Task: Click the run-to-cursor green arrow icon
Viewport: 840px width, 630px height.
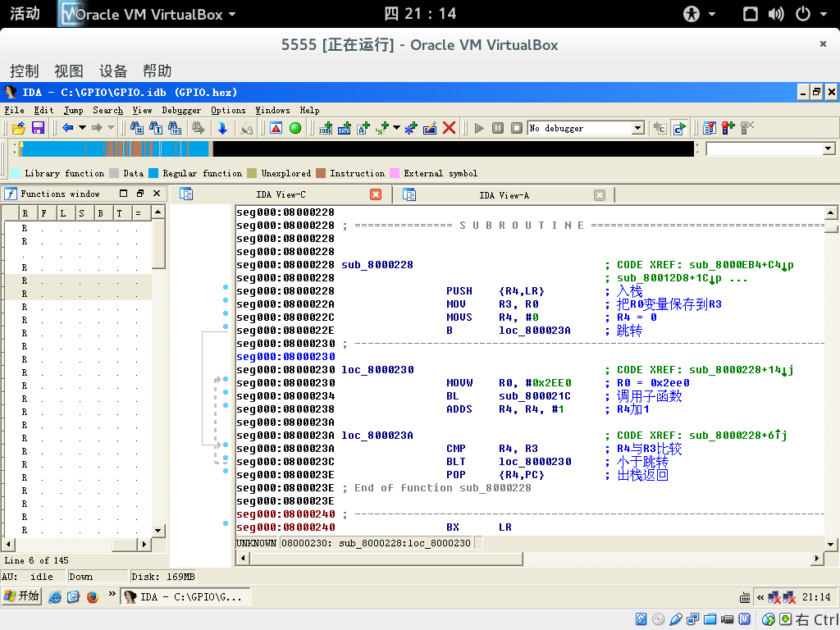Action: 679,128
